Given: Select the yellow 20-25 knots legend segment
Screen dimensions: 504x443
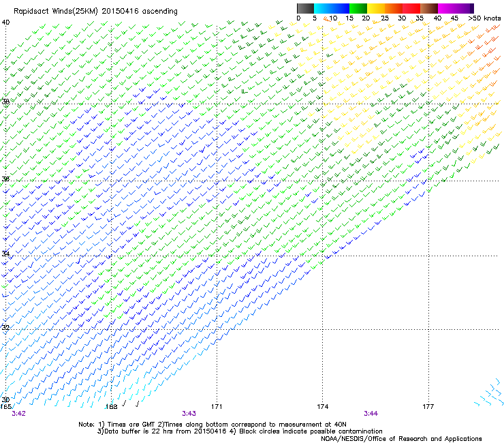Looking at the screenshot, I should (376, 8).
